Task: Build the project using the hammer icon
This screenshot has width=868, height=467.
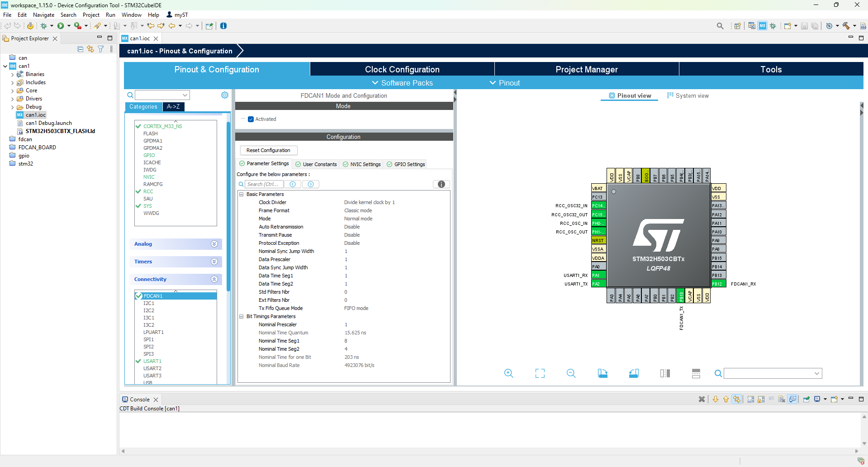Action: [845, 26]
